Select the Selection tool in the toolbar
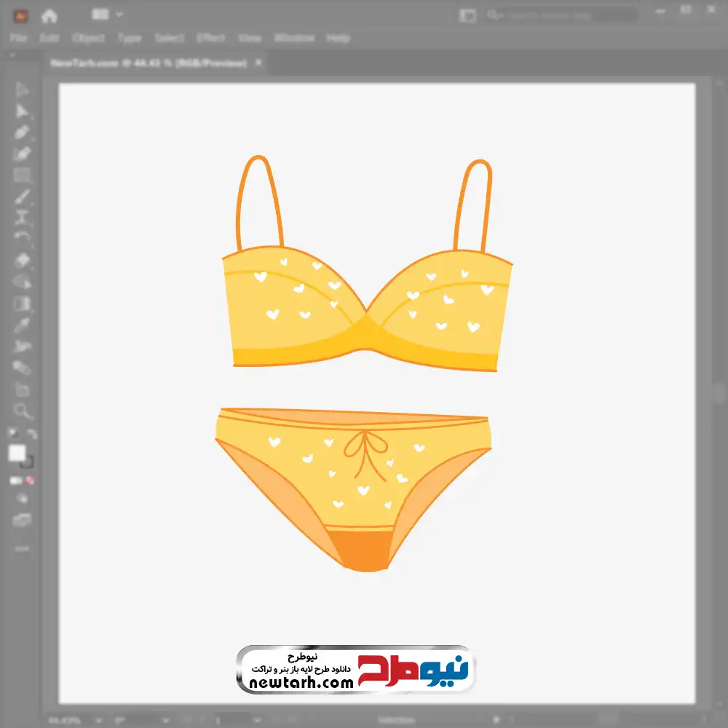This screenshot has height=728, width=728. coord(22,90)
